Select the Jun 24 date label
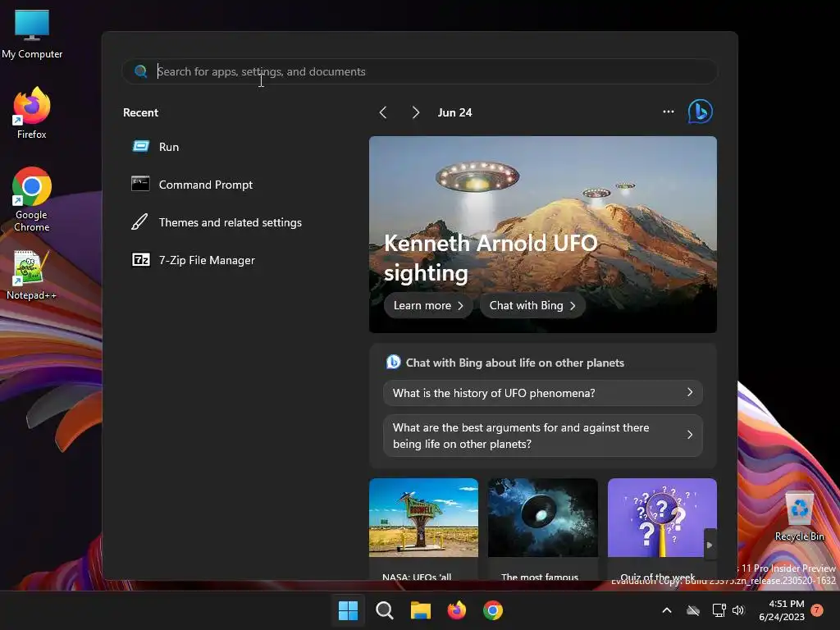840x630 pixels. (454, 112)
